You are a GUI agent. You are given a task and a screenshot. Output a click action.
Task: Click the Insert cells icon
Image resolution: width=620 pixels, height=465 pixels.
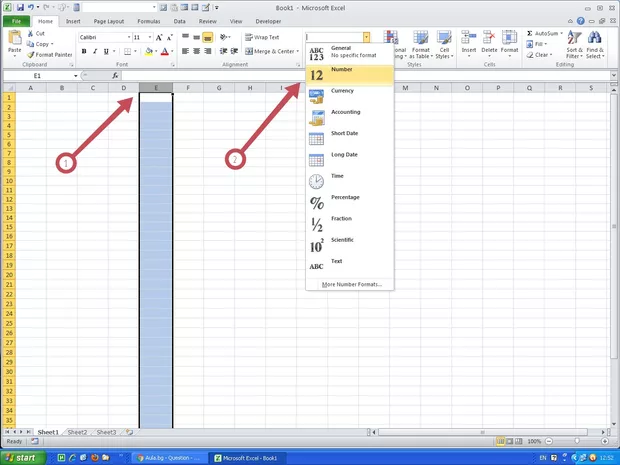pyautogui.click(x=469, y=38)
